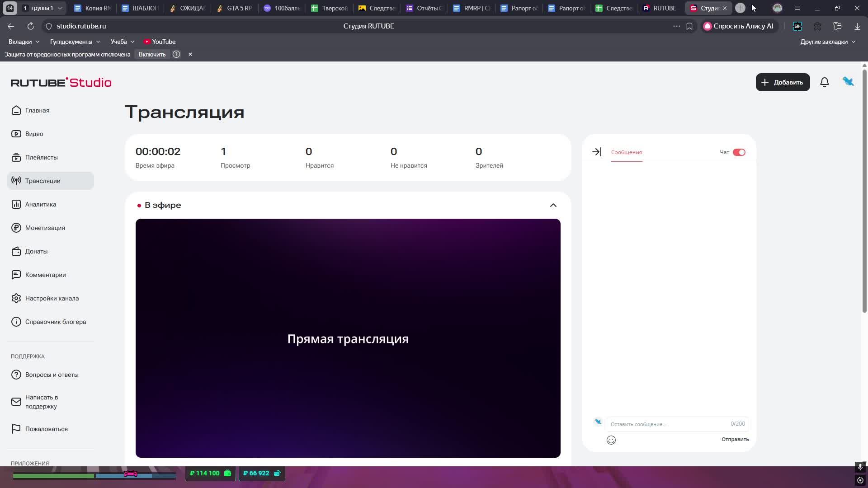Click the Добавить button
The height and width of the screenshot is (488, 868).
(783, 82)
